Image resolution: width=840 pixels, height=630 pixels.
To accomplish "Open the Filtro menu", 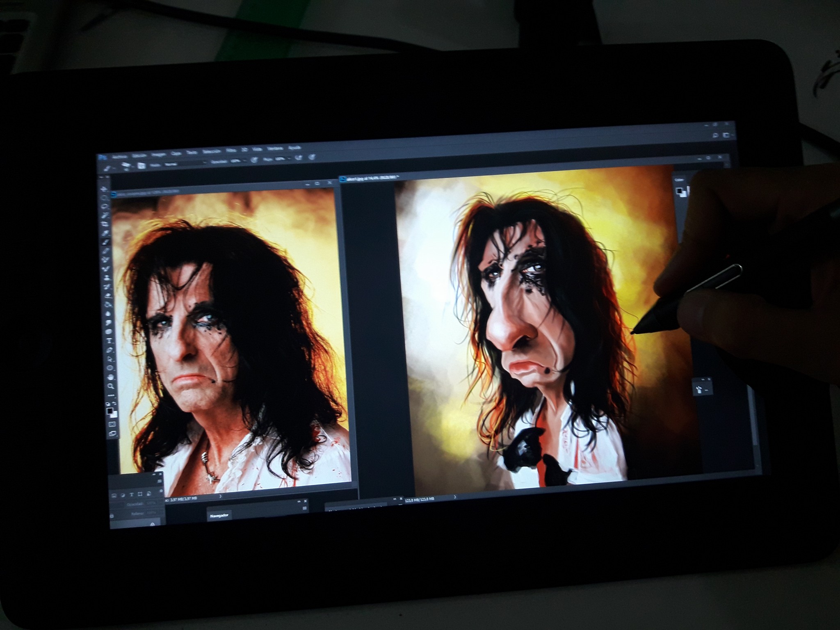I will (231, 150).
